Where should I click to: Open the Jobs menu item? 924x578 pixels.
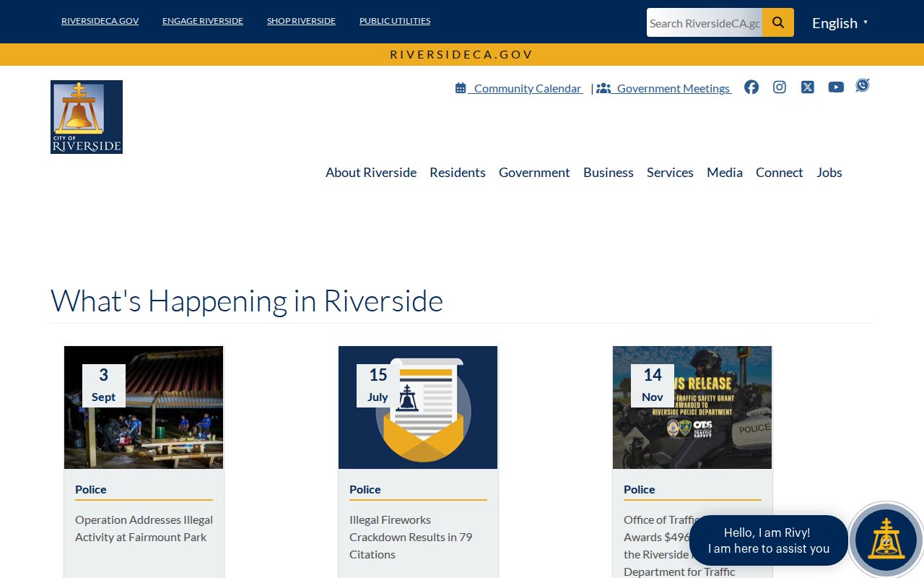(829, 172)
